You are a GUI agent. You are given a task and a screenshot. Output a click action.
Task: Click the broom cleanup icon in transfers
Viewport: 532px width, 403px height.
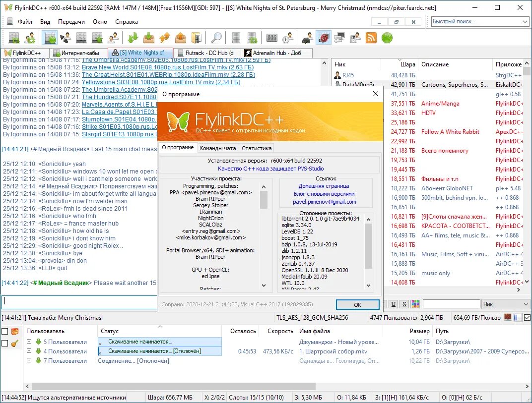coord(15,343)
